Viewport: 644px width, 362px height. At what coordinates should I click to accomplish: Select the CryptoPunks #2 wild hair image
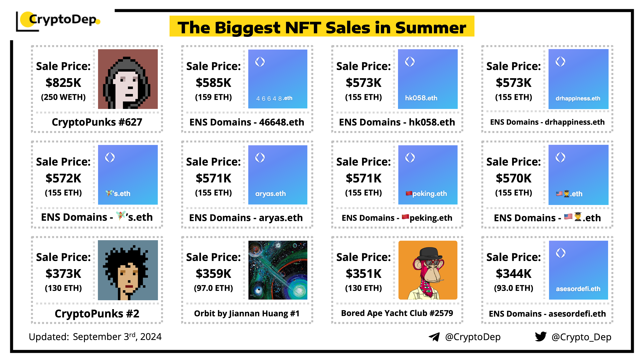tap(128, 270)
